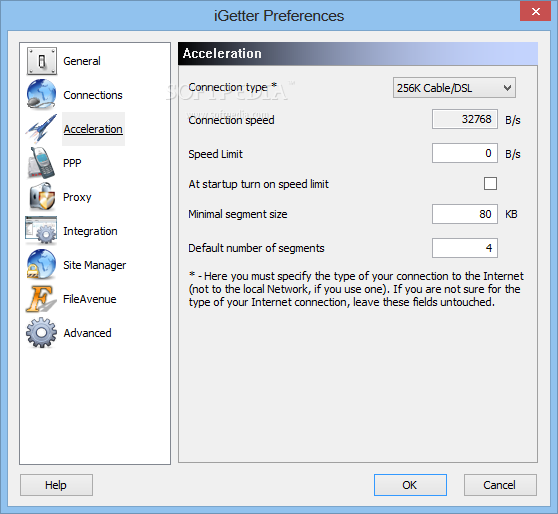Open the Advanced settings section

[x=88, y=333]
